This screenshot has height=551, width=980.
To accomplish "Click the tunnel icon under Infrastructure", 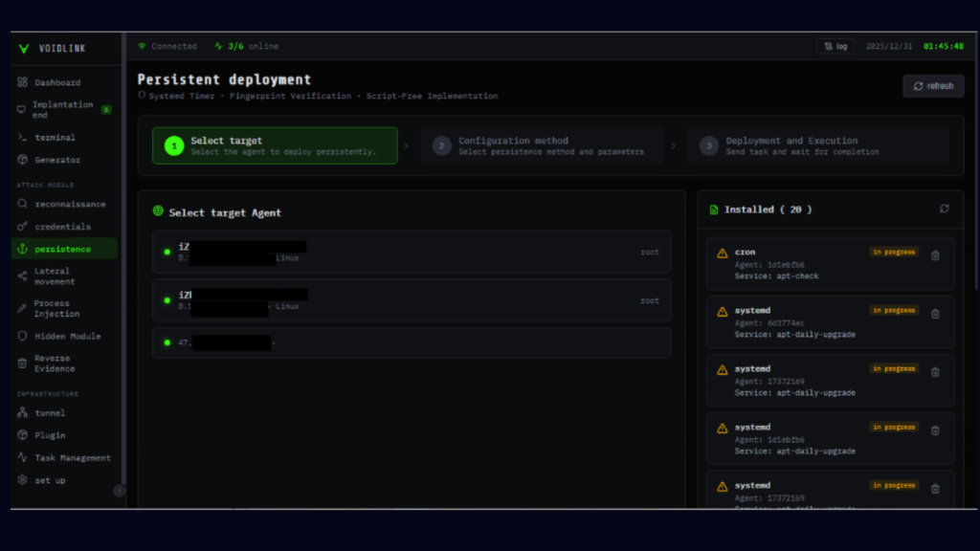I will [x=22, y=413].
